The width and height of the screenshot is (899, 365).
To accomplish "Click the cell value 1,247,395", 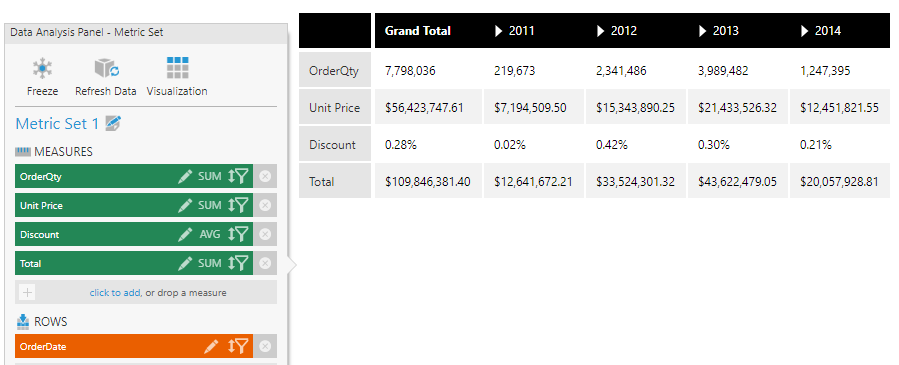I will (825, 71).
